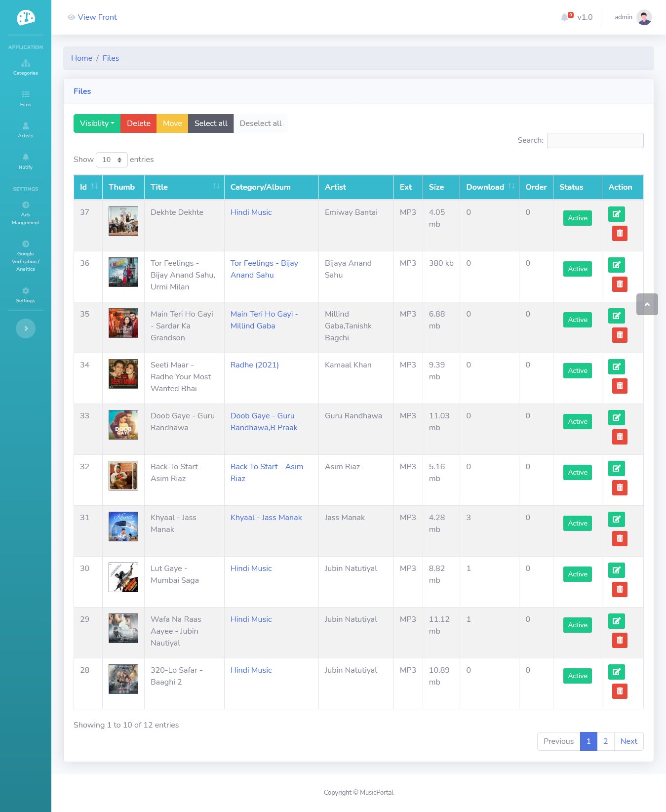666x812 pixels.
Task: Toggle Active status for Main Teri Ho Gayi
Action: 578,320
